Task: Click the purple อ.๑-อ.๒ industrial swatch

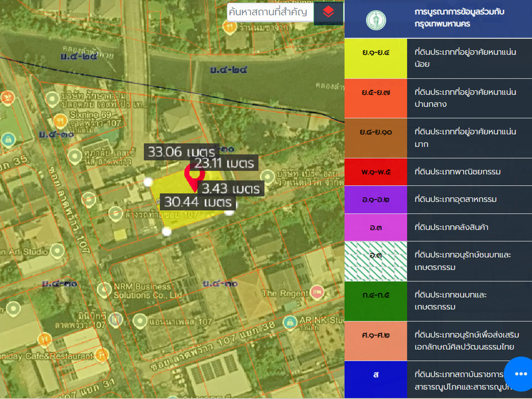Action: pos(376,199)
